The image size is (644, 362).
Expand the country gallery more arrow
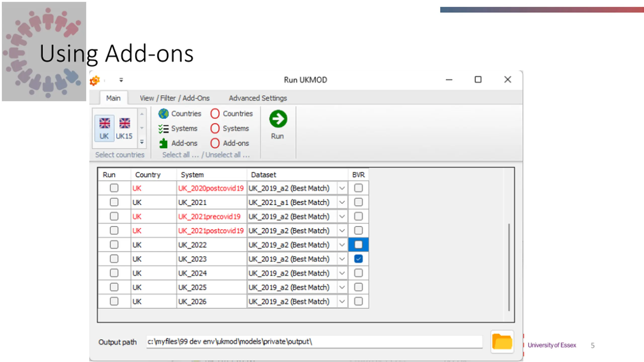point(142,142)
